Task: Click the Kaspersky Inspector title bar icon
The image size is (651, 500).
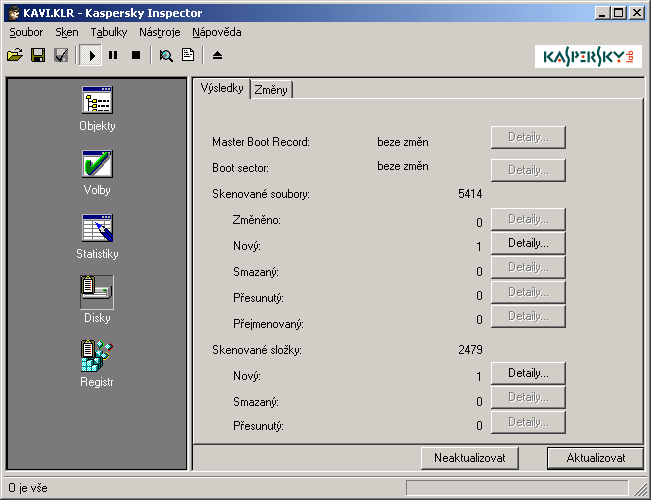Action: (14, 13)
